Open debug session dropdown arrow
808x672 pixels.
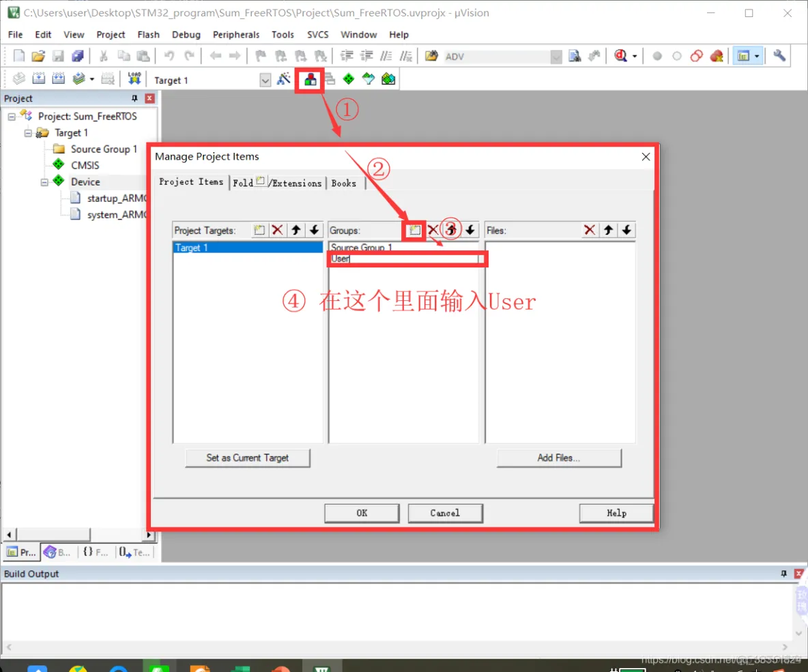click(635, 56)
